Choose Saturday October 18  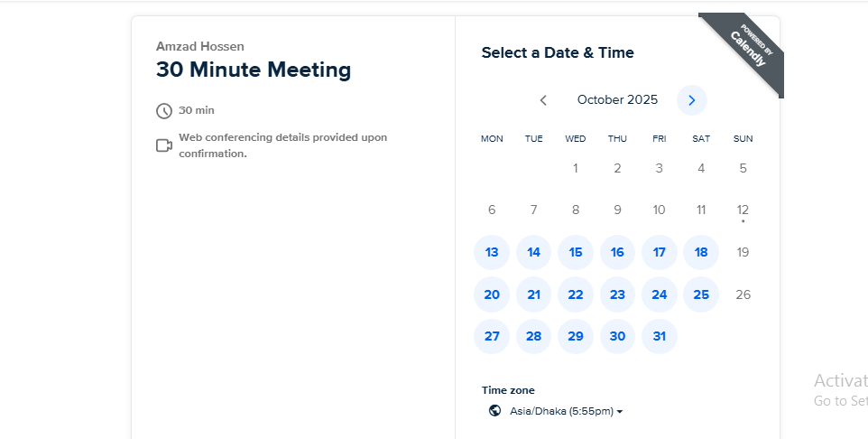[x=701, y=252]
